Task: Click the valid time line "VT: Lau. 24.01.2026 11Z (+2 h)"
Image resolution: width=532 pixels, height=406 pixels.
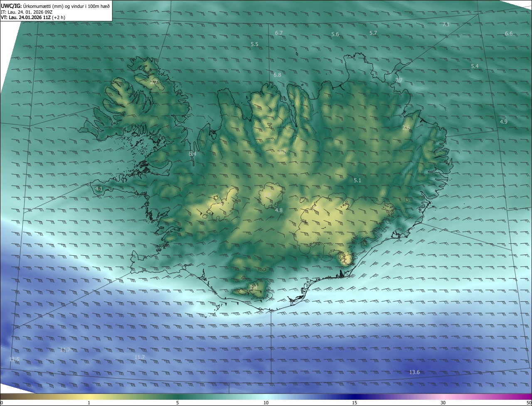Action: [33, 17]
